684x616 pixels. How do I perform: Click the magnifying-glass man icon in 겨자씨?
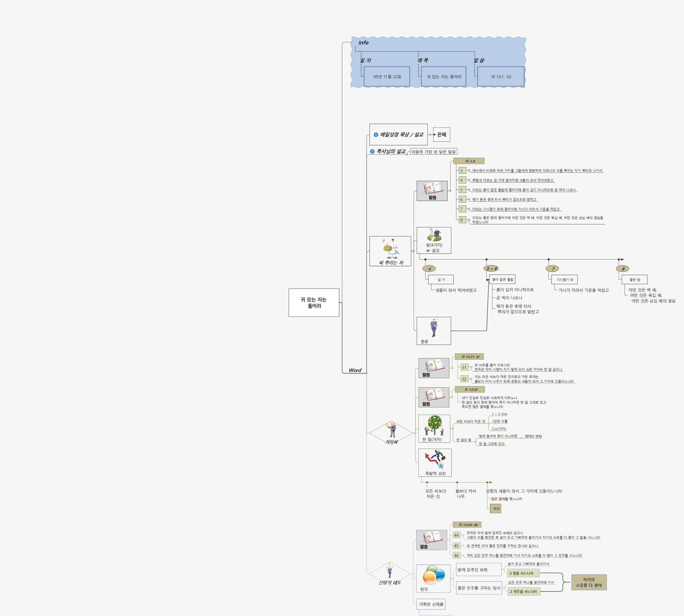392,429
